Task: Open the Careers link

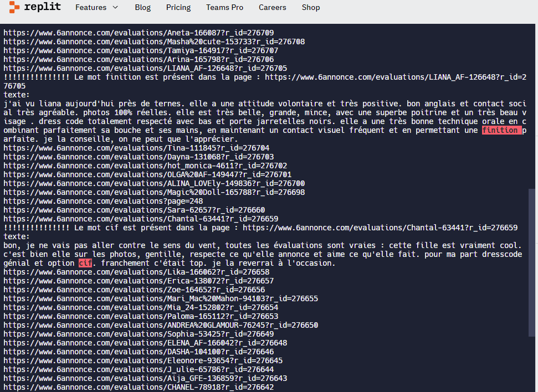Action: pyautogui.click(x=273, y=7)
